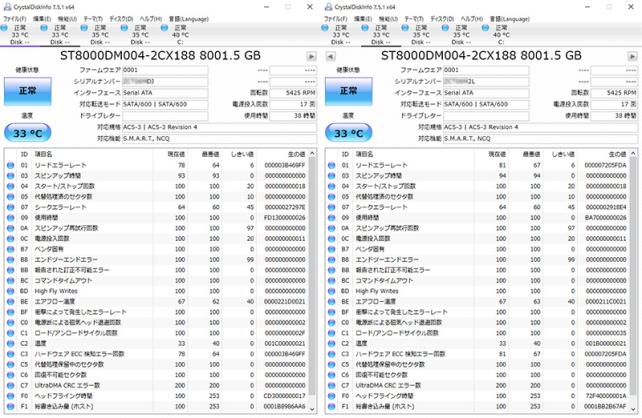Click the 対応転送モード SATA/600 field, right window
The height and width of the screenshot is (418, 642).
click(486, 104)
